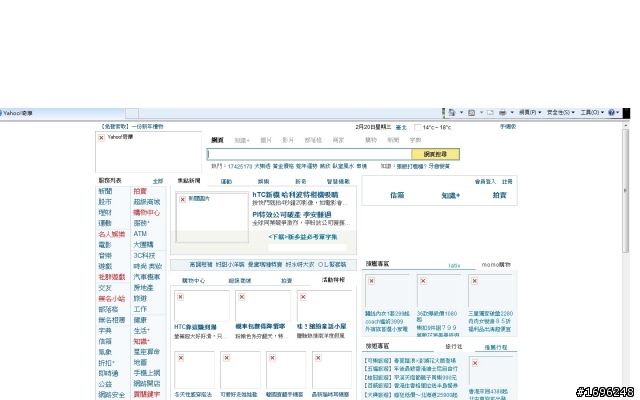
Task: Open 理財 in the services list
Action: (x=105, y=212)
